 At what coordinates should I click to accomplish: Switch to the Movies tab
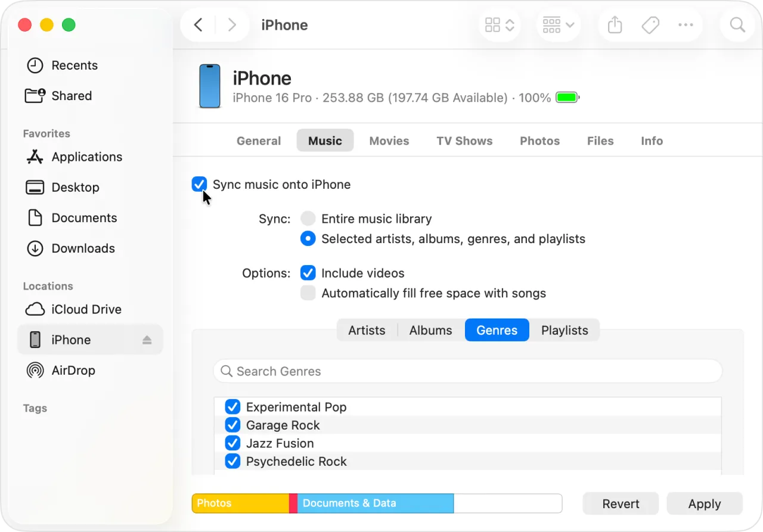point(389,141)
